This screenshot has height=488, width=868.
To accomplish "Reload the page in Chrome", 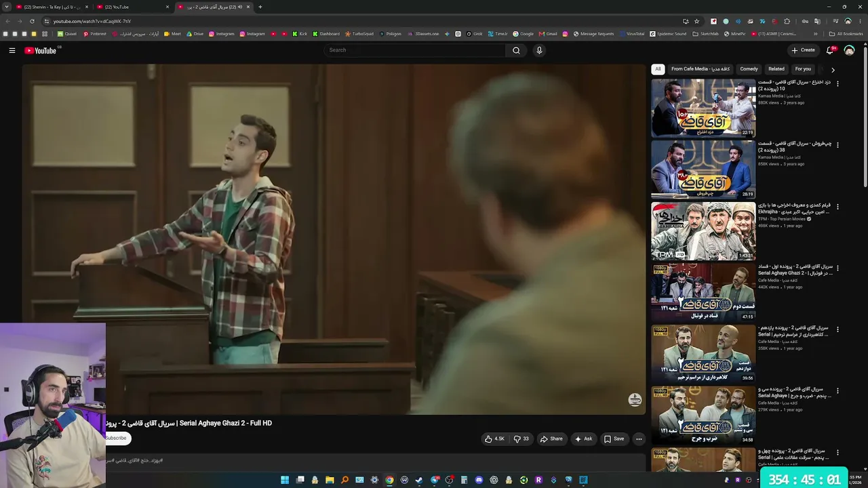I will [x=33, y=21].
